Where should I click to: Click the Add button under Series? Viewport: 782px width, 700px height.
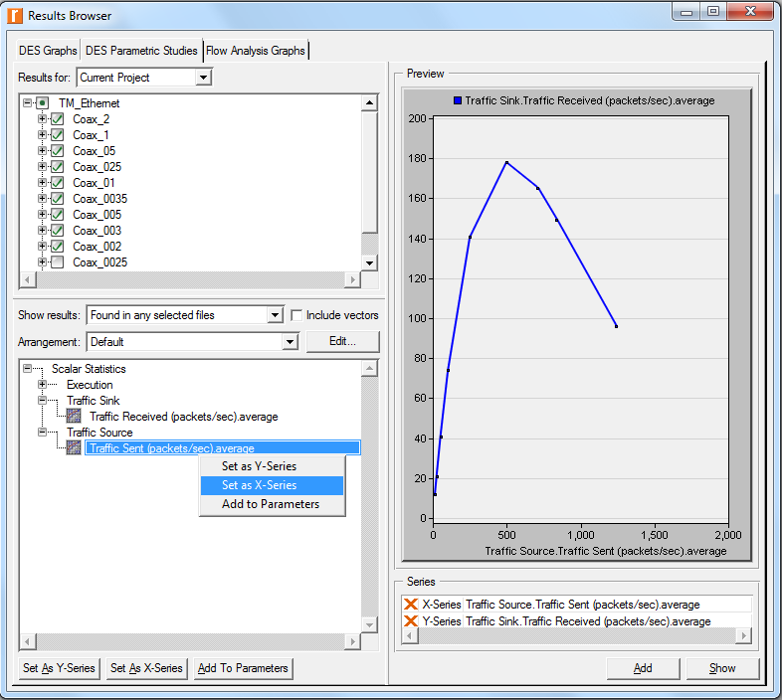643,668
